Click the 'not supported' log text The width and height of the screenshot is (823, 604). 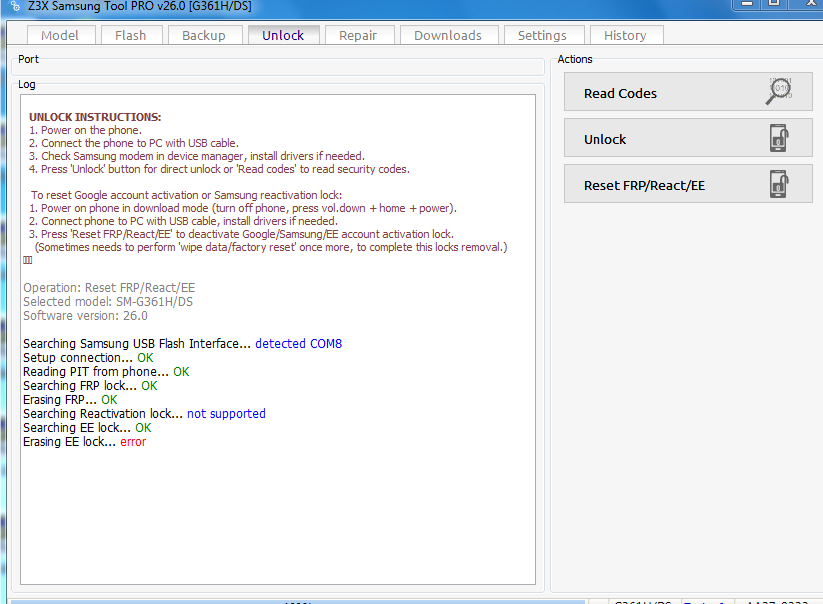click(x=226, y=414)
